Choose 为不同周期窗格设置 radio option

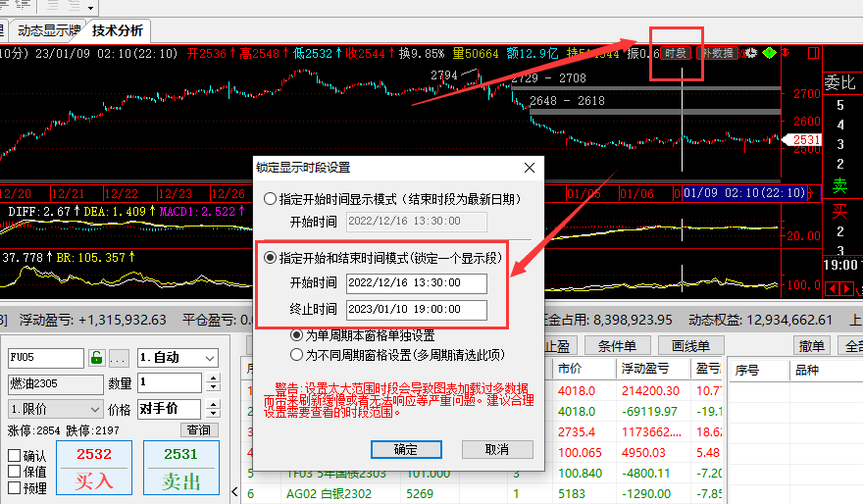296,355
